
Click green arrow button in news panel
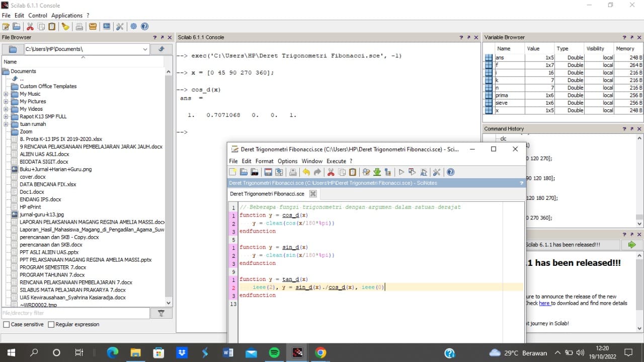coord(632,245)
